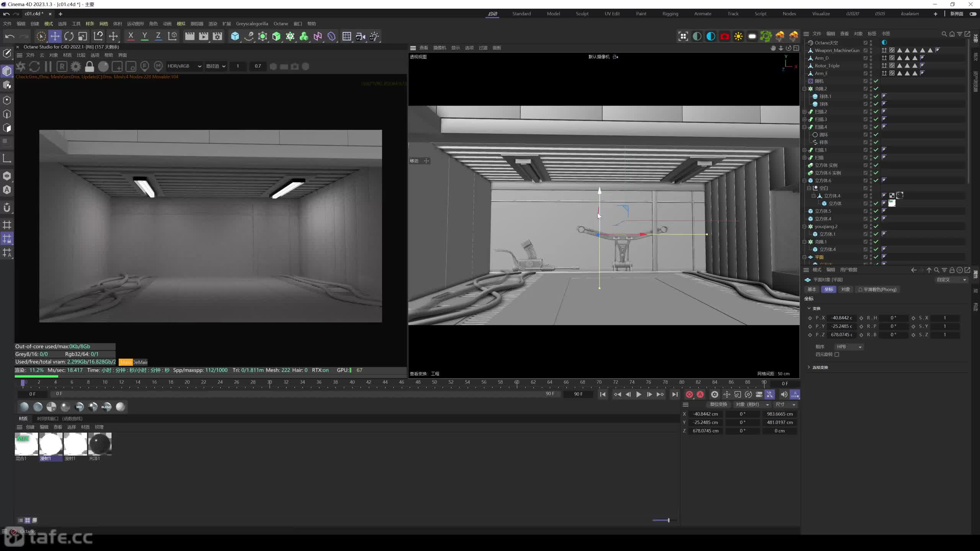Open the HDR/sRGB color space dropdown
This screenshot has height=551, width=980.
tap(184, 66)
